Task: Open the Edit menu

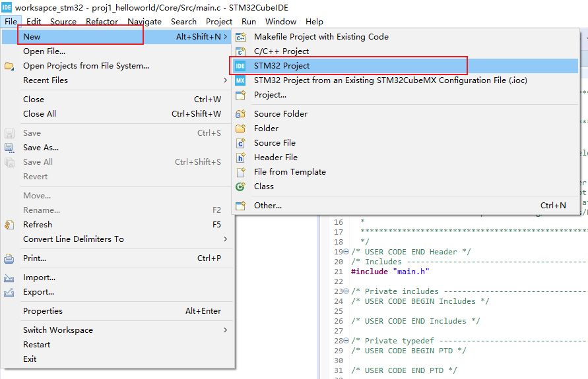Action: click(x=34, y=22)
